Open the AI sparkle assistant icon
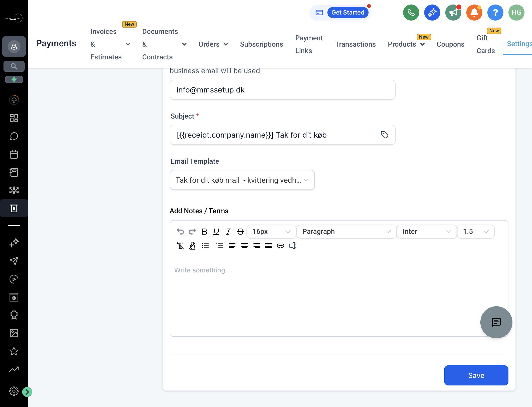 pyautogui.click(x=432, y=13)
